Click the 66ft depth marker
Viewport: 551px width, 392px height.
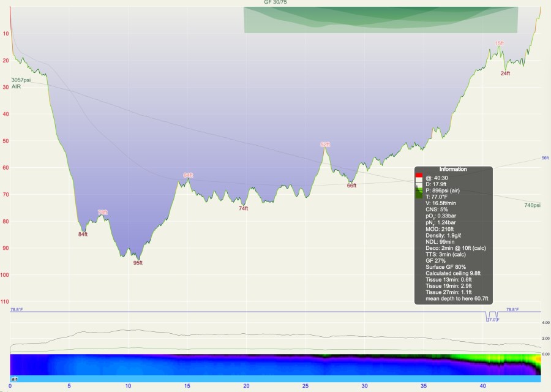(x=351, y=185)
